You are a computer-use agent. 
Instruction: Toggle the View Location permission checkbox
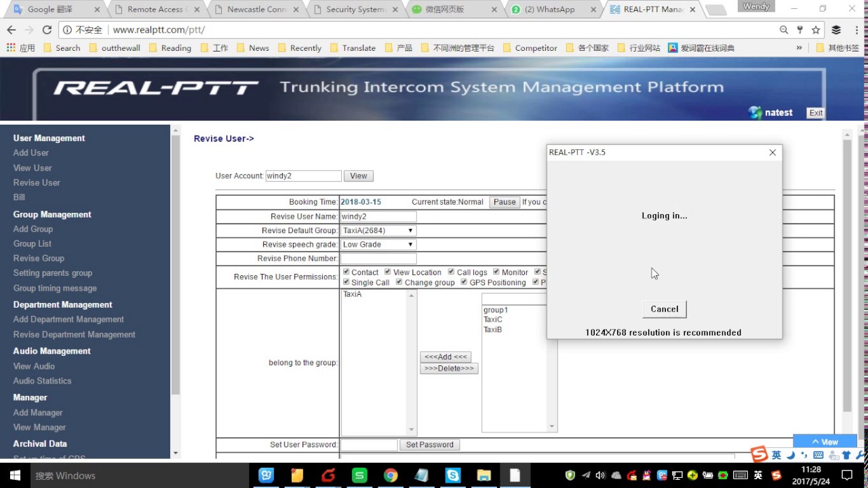tap(388, 272)
